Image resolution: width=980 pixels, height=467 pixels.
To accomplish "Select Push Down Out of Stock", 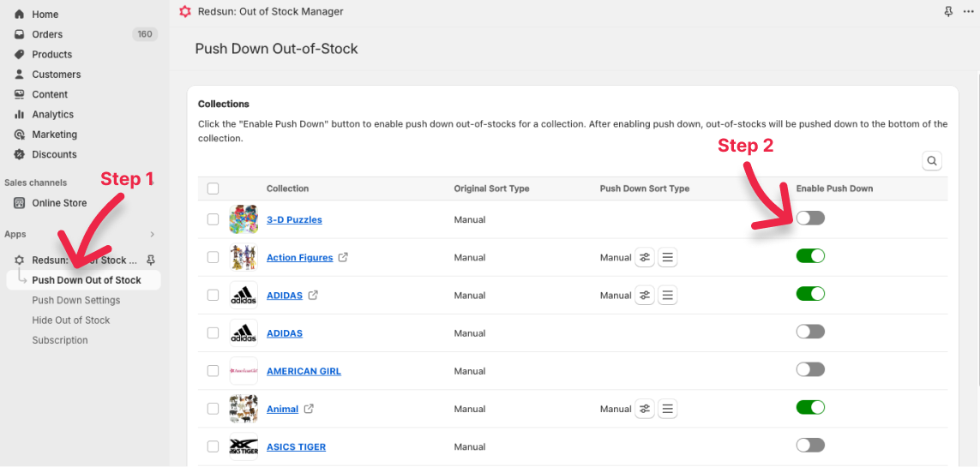I will point(87,280).
